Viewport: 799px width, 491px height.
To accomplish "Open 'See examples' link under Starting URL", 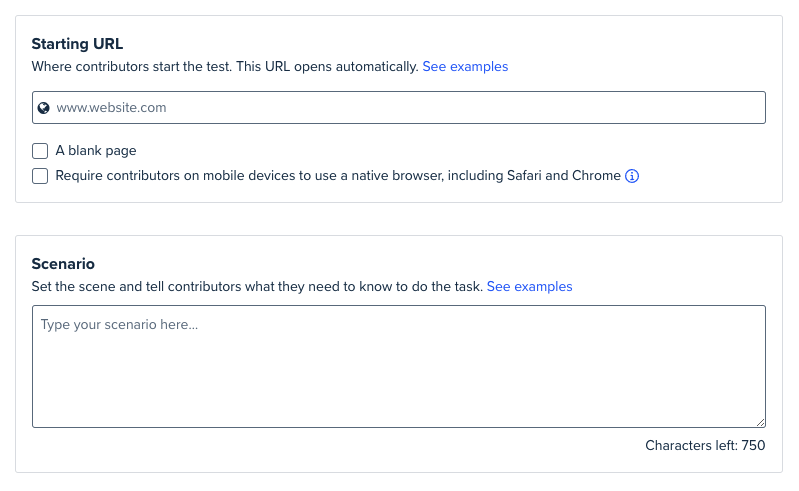I will click(465, 67).
